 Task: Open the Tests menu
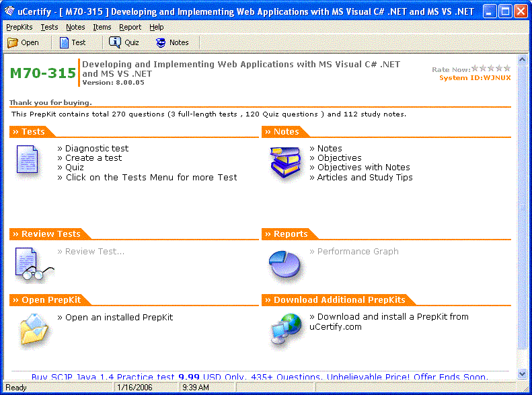click(49, 27)
